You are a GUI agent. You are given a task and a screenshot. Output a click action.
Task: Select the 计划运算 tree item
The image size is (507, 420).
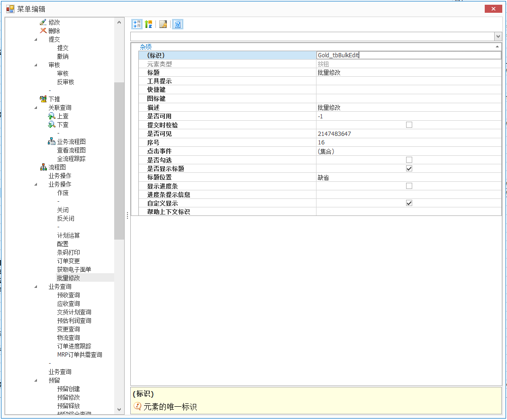(69, 235)
